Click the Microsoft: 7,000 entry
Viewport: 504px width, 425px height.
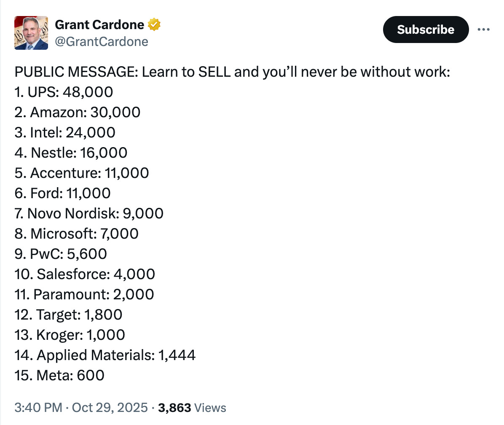(x=76, y=234)
